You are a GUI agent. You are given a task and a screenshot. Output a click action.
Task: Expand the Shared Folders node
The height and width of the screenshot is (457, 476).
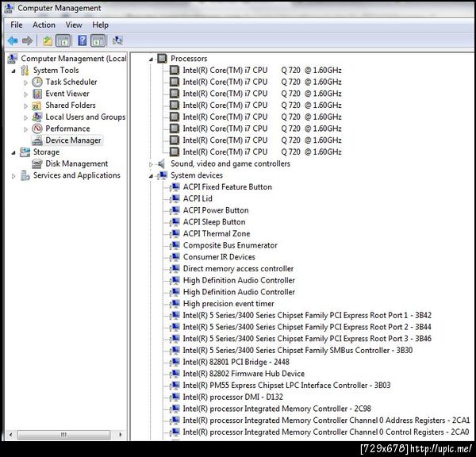[26, 106]
